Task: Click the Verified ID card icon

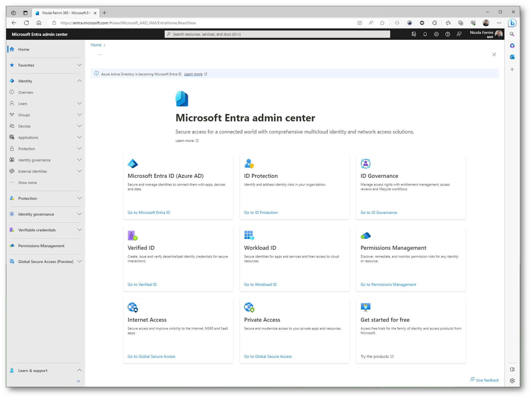Action: (x=133, y=235)
